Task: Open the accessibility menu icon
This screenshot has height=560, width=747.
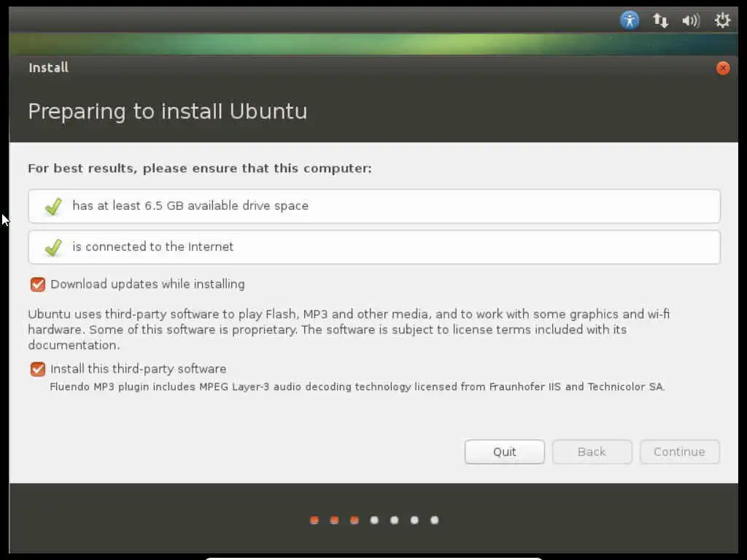Action: tap(630, 20)
